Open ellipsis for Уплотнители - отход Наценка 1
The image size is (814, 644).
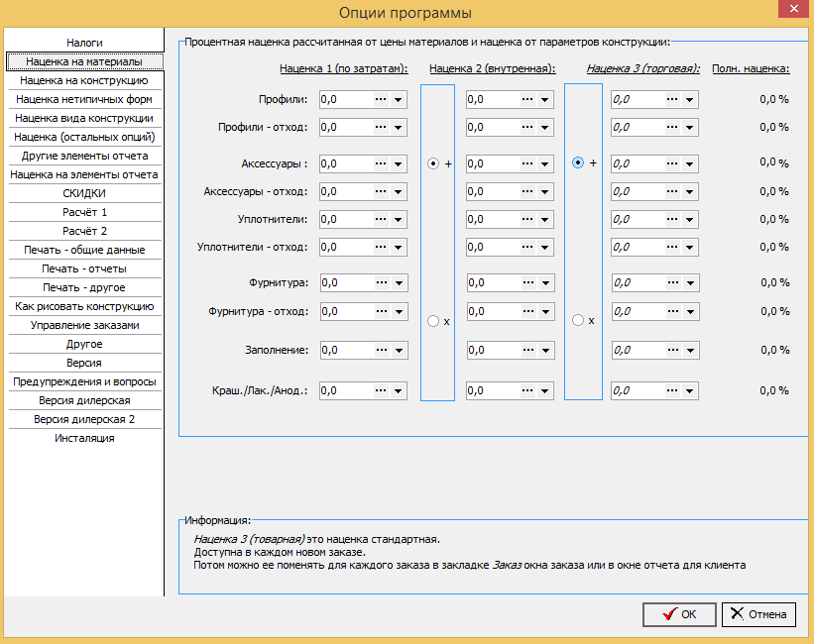coord(381,247)
